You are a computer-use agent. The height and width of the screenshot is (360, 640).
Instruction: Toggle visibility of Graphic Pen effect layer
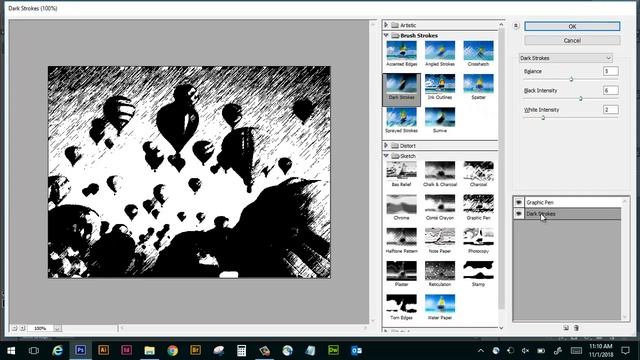pos(518,202)
